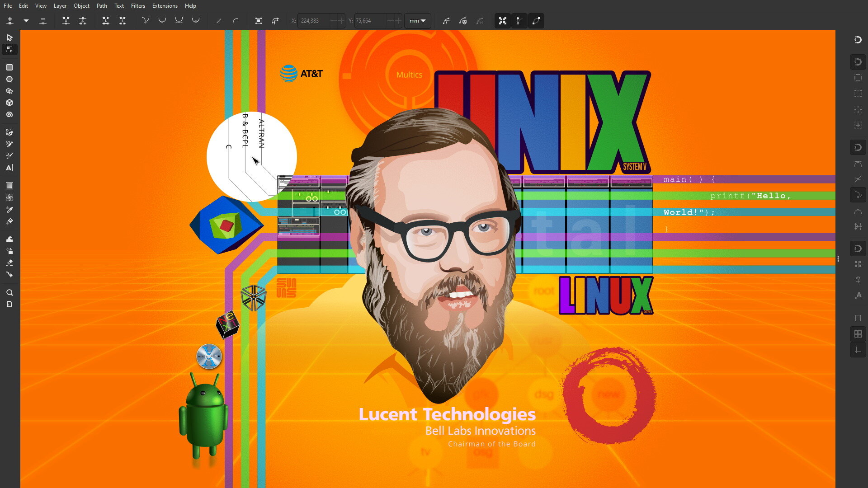This screenshot has height=488, width=868.
Task: Select the Dropper color picker tool
Action: 9,209
